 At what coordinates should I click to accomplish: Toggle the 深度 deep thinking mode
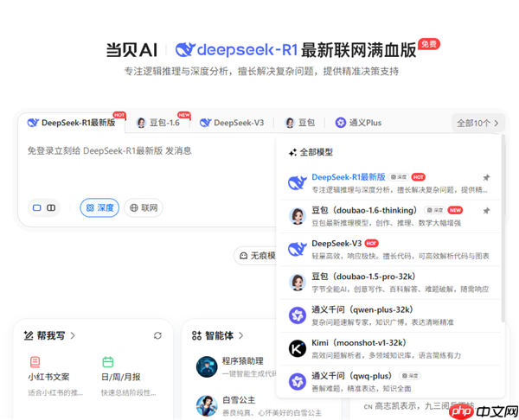99,207
